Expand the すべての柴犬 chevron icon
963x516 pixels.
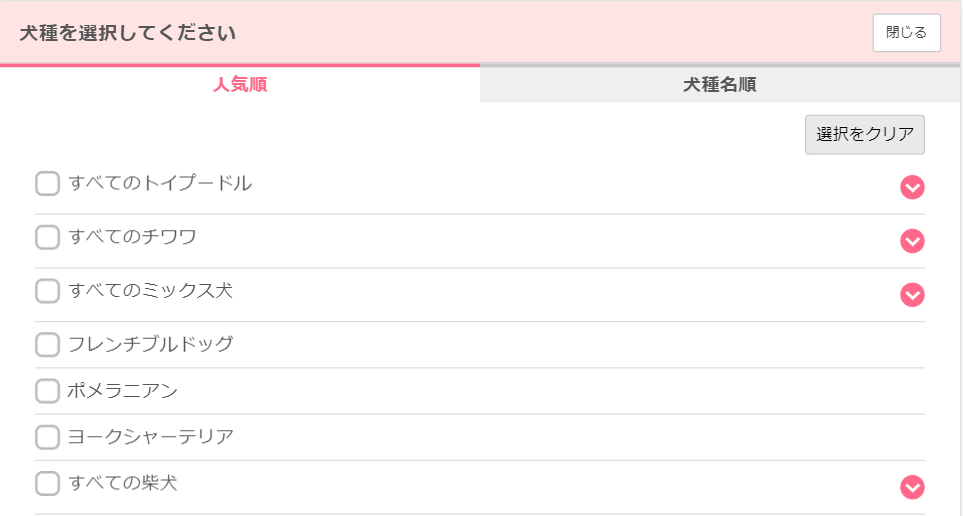coord(912,487)
